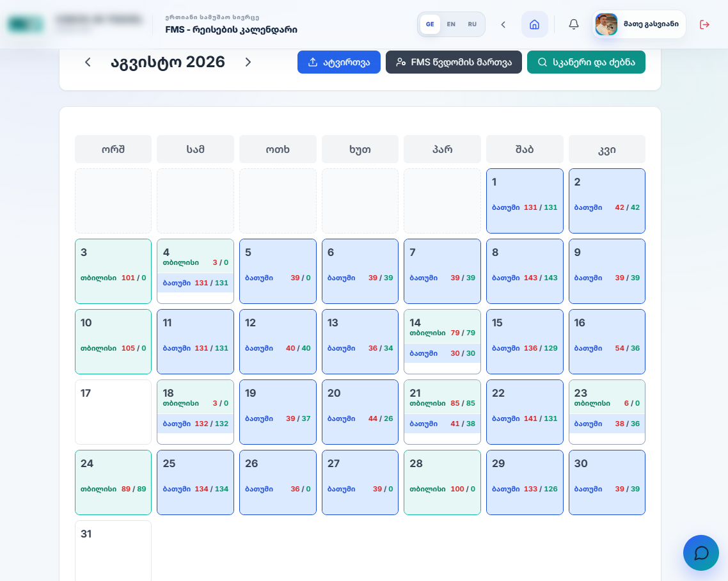Screen dimensions: 728x581
Task: Go to previous month with left chevron
Action: click(87, 62)
